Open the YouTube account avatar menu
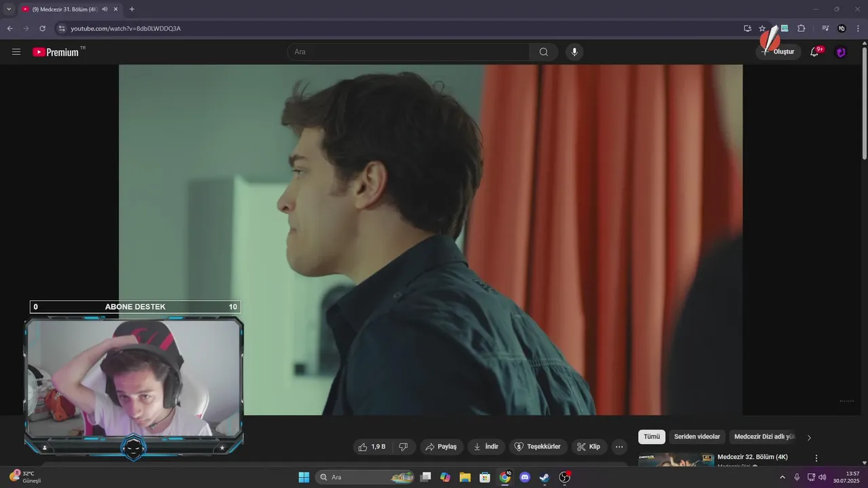Image resolution: width=868 pixels, height=488 pixels. 841,52
